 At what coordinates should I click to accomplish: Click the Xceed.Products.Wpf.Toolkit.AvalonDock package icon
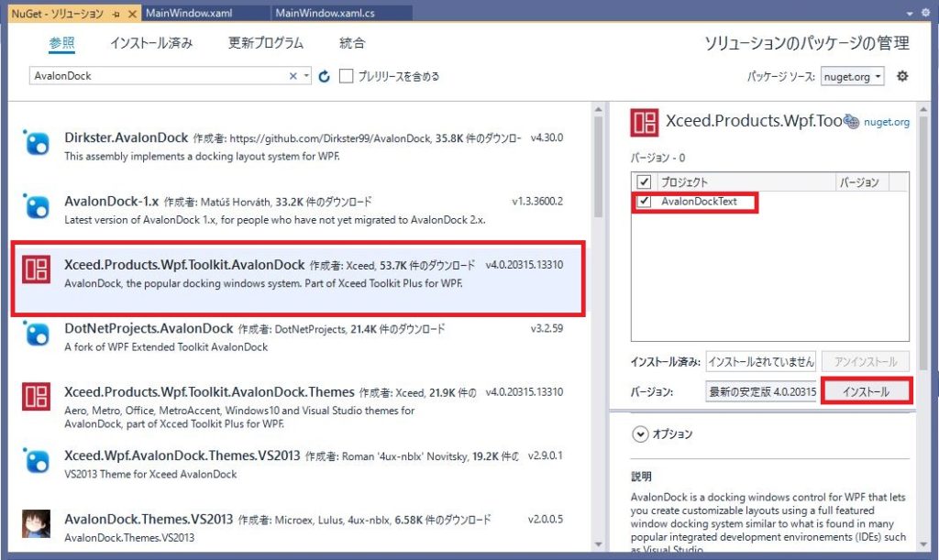point(36,269)
